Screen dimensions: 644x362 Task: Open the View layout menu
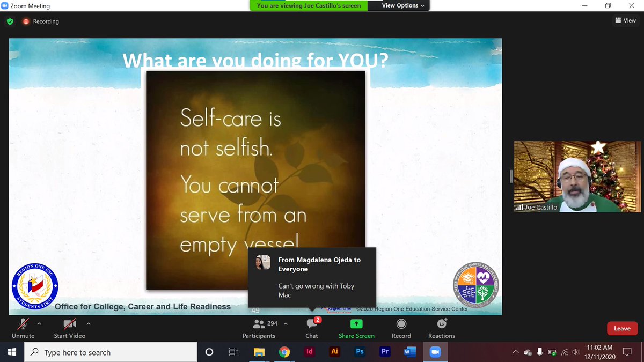pyautogui.click(x=625, y=20)
